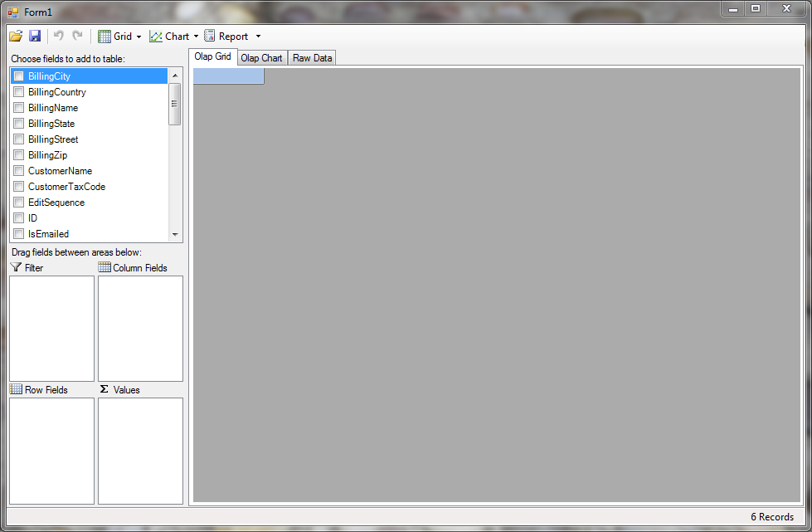The image size is (812, 532).
Task: Click the Save disk icon
Action: pyautogui.click(x=35, y=36)
